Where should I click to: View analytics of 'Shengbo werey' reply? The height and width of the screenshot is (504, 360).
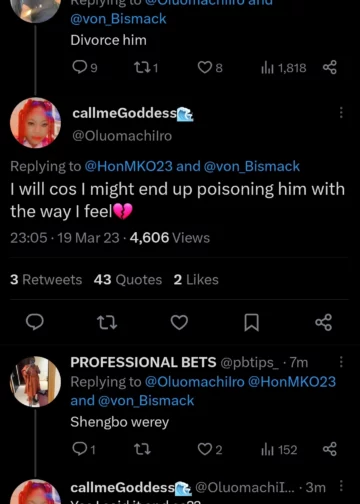(279, 450)
